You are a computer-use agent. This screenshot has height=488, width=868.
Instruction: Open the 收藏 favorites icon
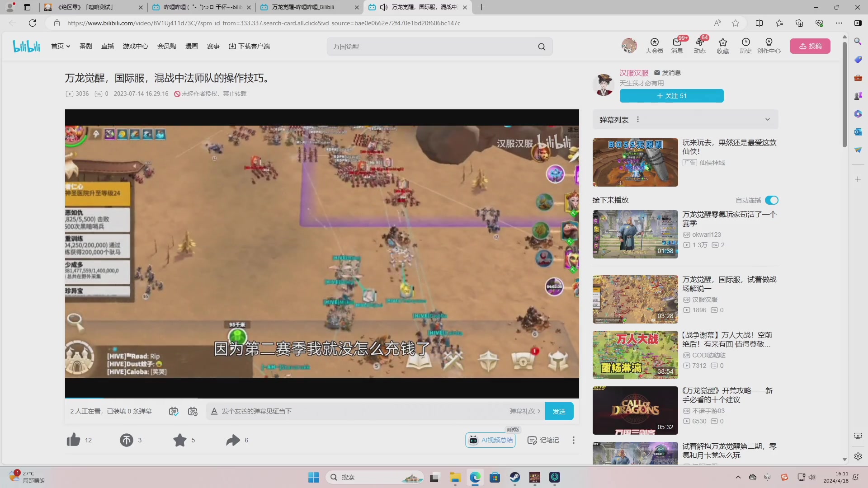[723, 46]
